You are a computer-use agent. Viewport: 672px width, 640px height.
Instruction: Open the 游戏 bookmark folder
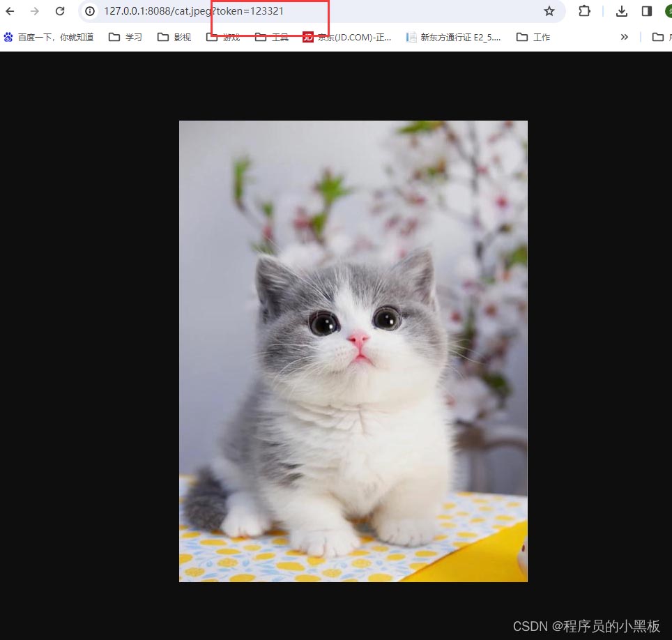point(223,37)
